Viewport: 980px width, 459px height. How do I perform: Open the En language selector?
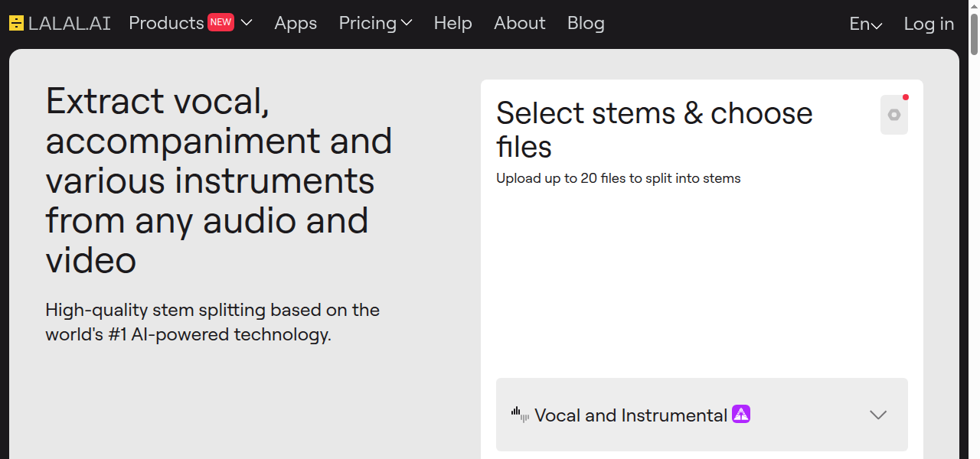click(865, 24)
